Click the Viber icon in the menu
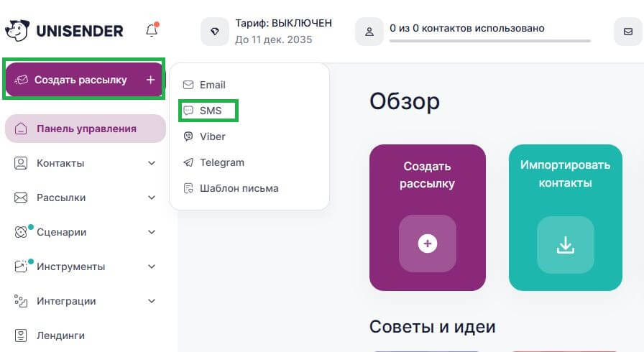 click(188, 136)
